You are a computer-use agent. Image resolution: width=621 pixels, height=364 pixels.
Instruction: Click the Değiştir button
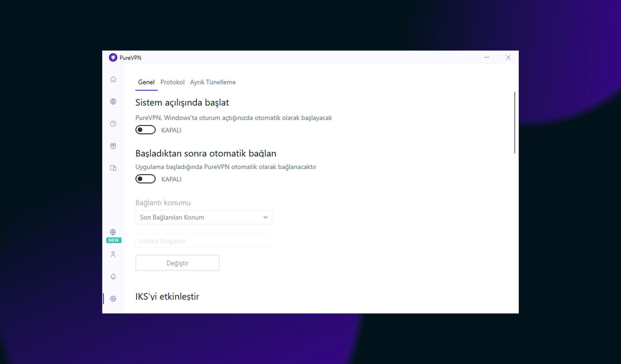(177, 263)
